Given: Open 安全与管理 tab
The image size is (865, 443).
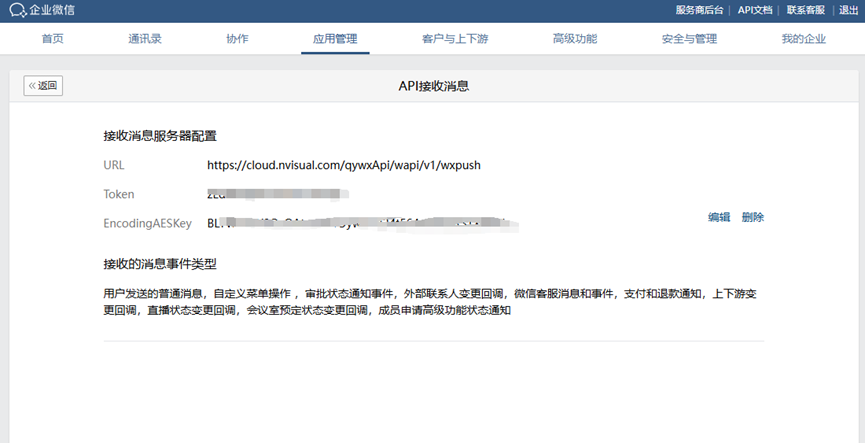Looking at the screenshot, I should (690, 39).
